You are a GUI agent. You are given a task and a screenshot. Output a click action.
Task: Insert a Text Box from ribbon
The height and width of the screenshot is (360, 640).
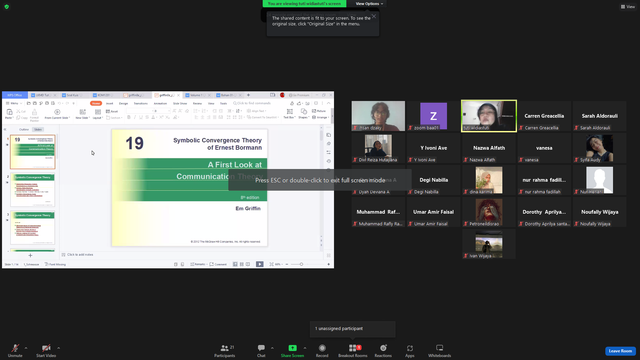289,114
